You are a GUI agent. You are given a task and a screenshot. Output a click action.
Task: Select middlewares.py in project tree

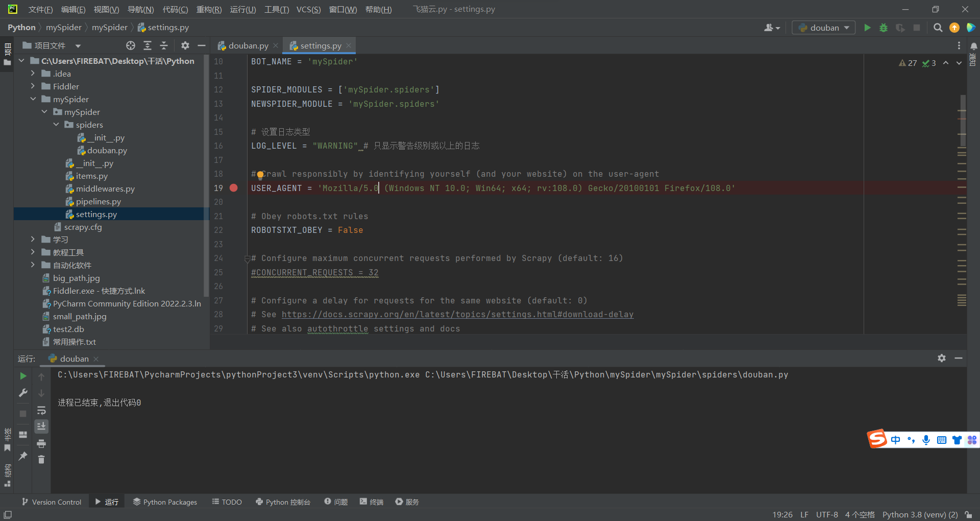(101, 188)
